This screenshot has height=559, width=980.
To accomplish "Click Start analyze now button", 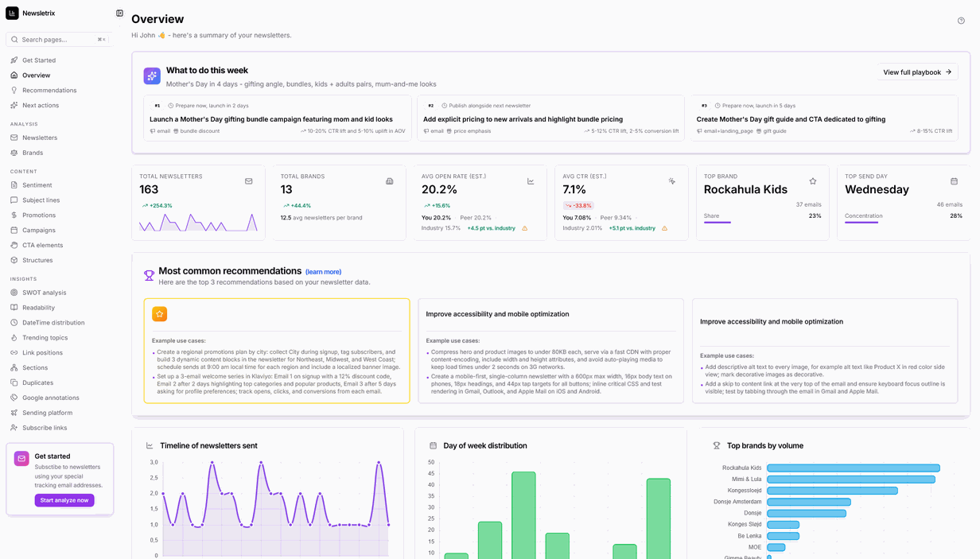I will tap(64, 500).
